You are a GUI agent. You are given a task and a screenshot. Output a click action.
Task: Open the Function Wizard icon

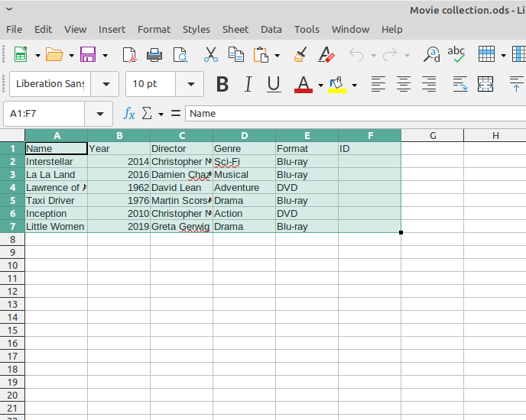point(129,114)
